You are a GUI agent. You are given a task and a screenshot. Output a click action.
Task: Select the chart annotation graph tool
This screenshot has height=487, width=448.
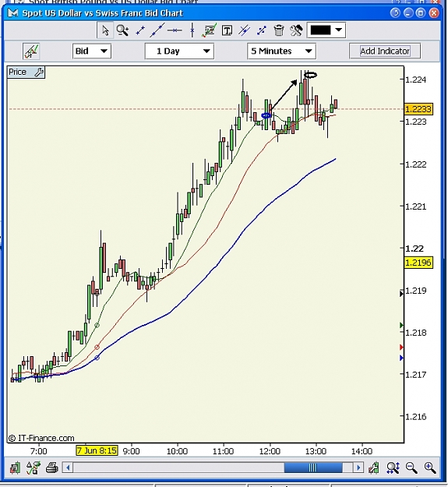point(210,30)
